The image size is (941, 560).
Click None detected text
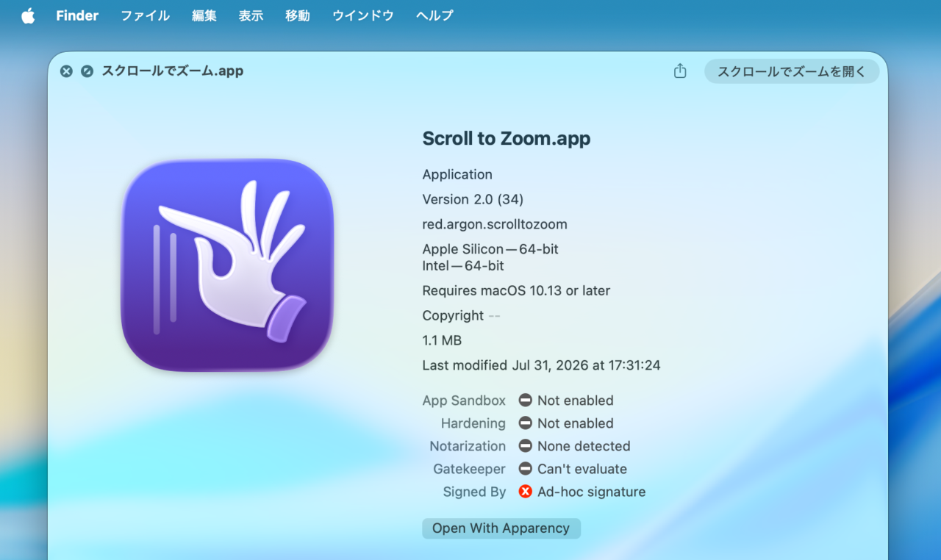584,446
